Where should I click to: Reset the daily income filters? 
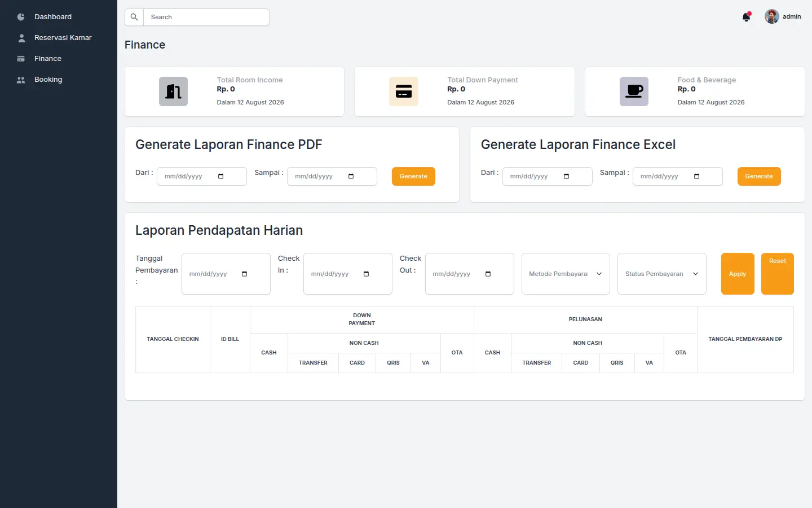coord(778,274)
